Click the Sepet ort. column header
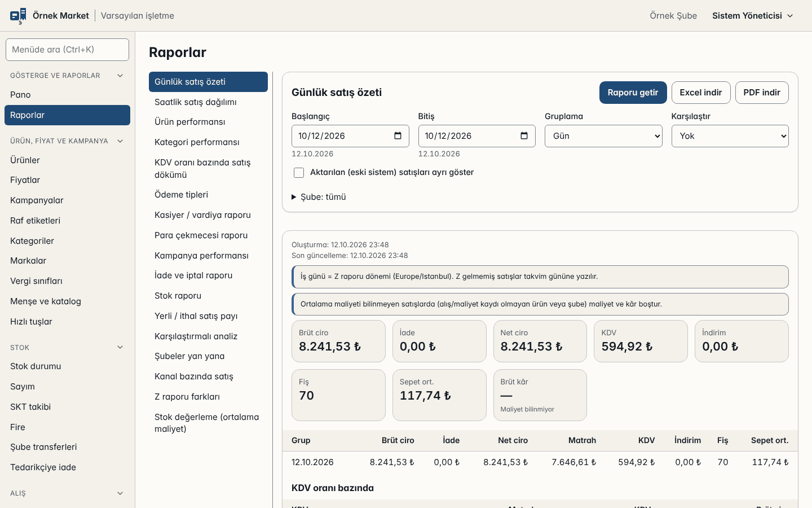 770,440
